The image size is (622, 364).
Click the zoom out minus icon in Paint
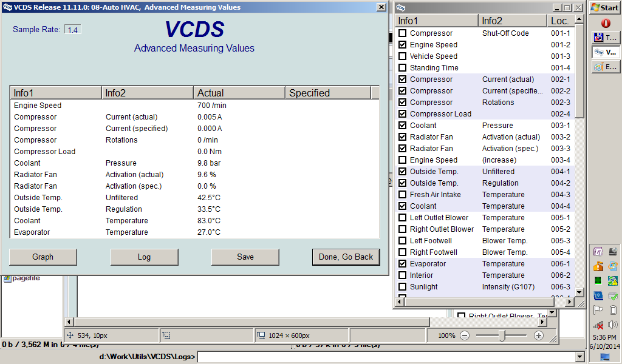465,335
